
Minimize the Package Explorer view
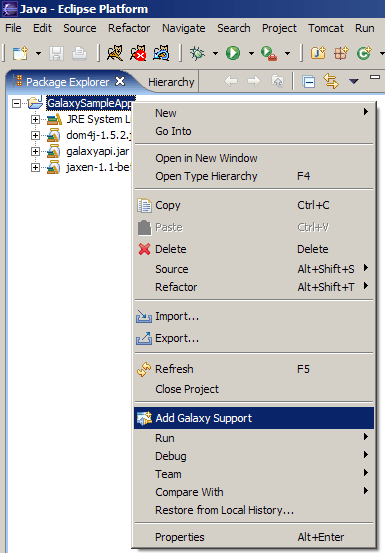tap(375, 77)
